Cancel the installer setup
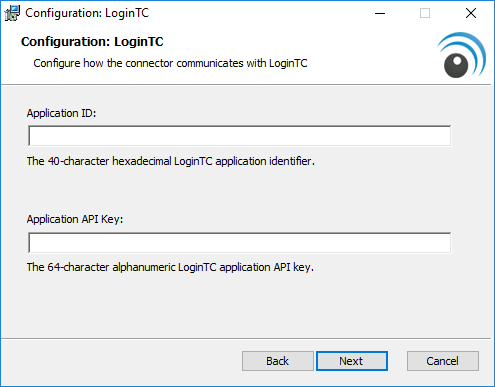Screen dimensions: 495x387 coord(443,361)
